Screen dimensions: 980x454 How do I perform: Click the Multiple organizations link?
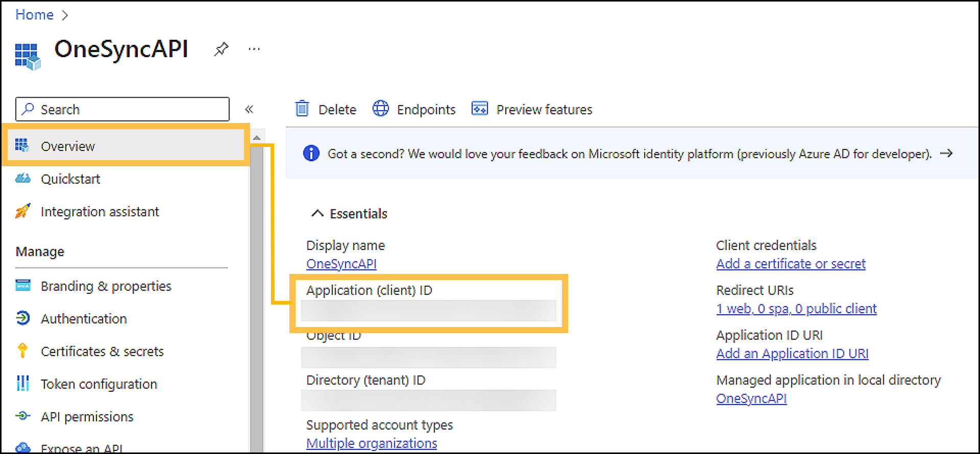click(x=372, y=443)
